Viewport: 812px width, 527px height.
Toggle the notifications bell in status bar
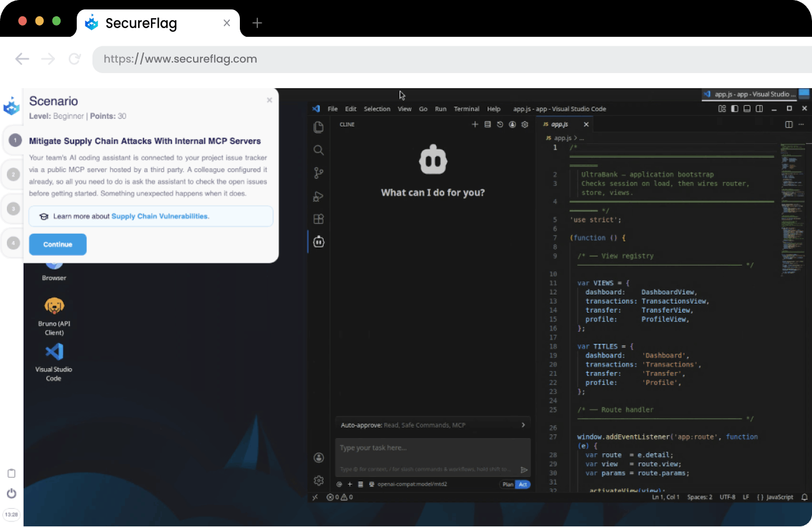pos(805,497)
